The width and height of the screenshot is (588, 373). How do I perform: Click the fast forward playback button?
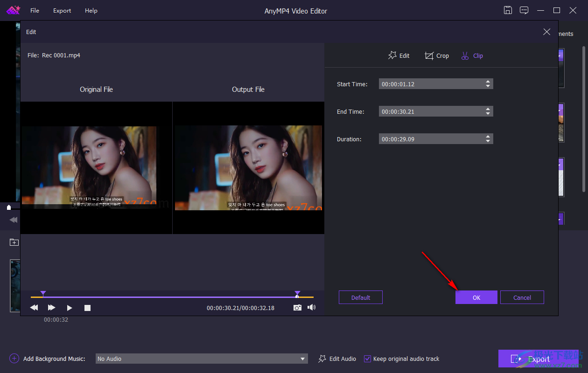click(x=51, y=308)
